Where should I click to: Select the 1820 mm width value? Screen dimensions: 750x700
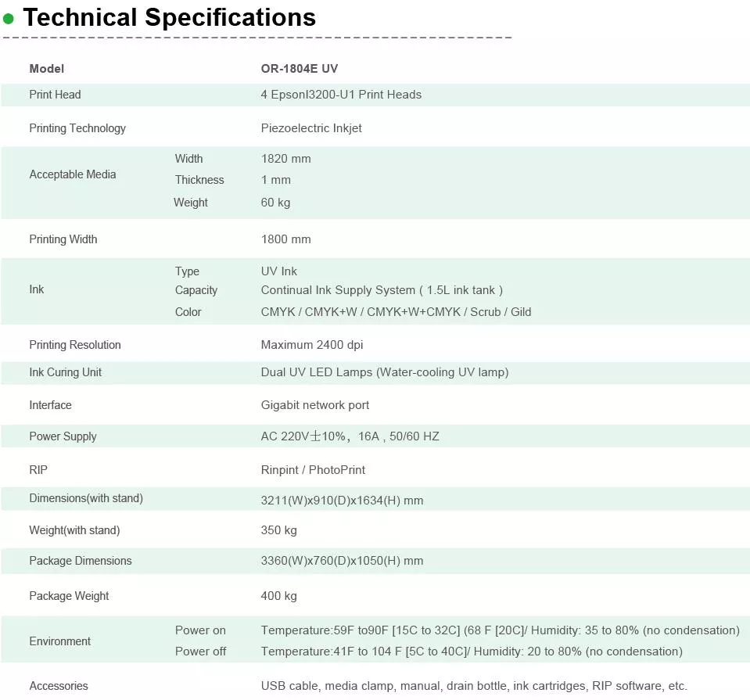coord(285,159)
